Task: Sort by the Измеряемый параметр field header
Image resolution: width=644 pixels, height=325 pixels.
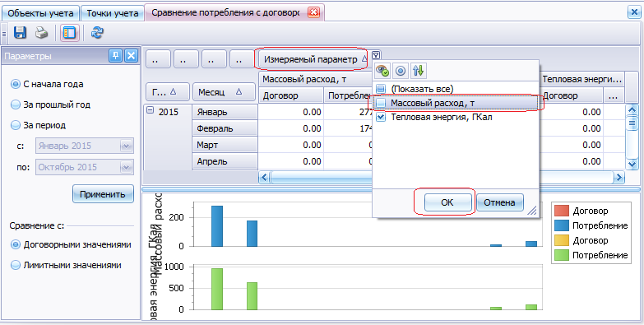Action: pos(313,59)
